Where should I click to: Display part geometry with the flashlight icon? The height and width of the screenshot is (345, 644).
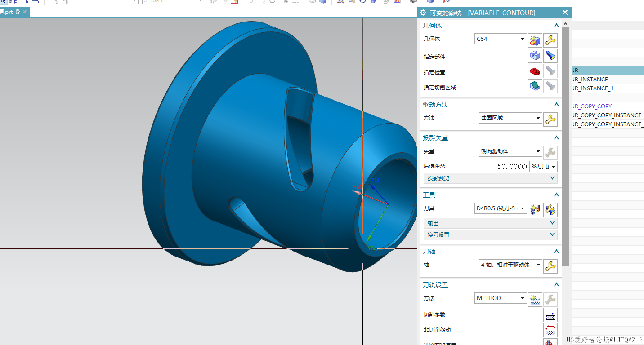(x=550, y=56)
